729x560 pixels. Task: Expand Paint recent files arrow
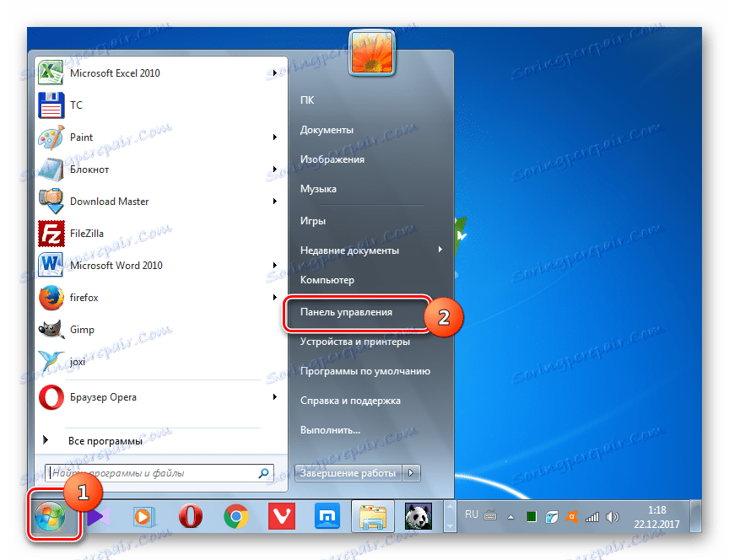tap(275, 137)
